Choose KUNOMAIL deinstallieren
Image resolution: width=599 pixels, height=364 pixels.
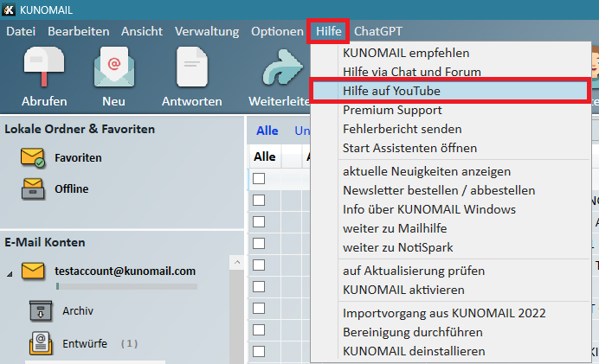(x=451, y=351)
